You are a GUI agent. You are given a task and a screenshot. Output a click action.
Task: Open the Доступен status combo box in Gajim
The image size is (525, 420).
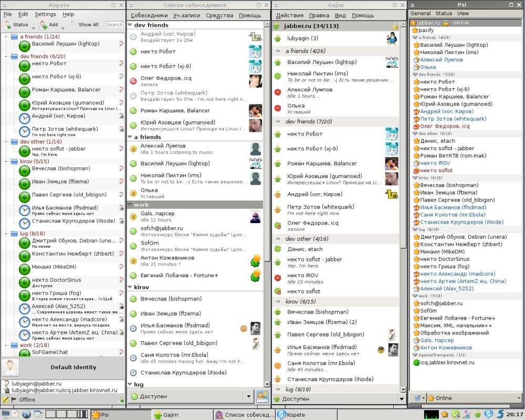pyautogui.click(x=340, y=399)
